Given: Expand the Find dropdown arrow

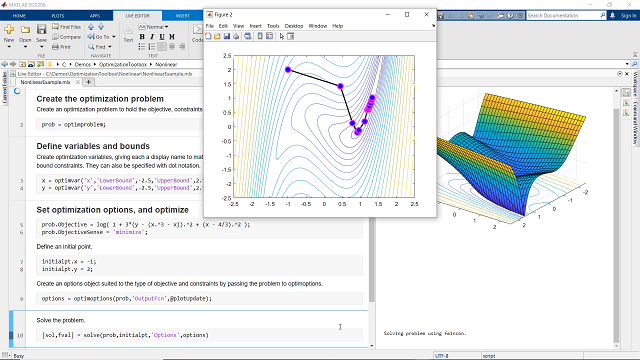Looking at the screenshot, I should 110,47.
